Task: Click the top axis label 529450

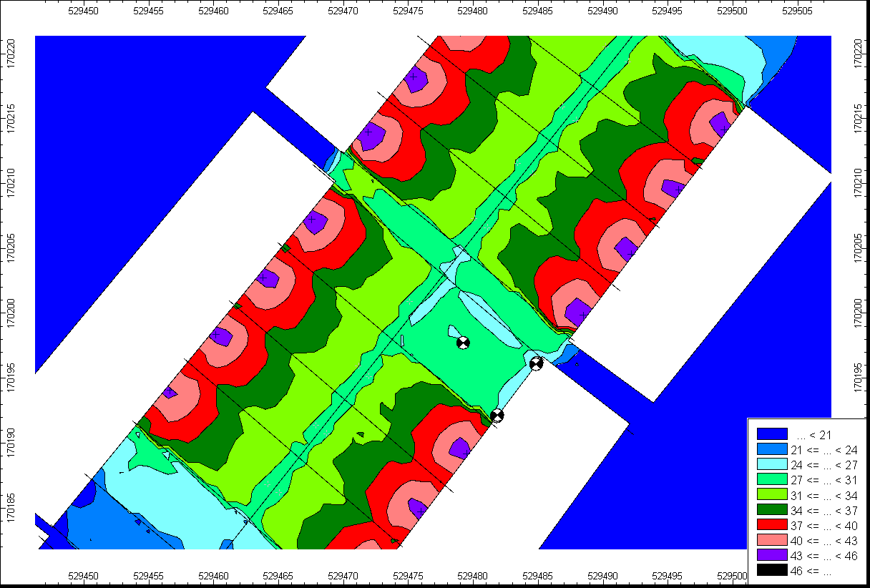Action: [x=83, y=11]
